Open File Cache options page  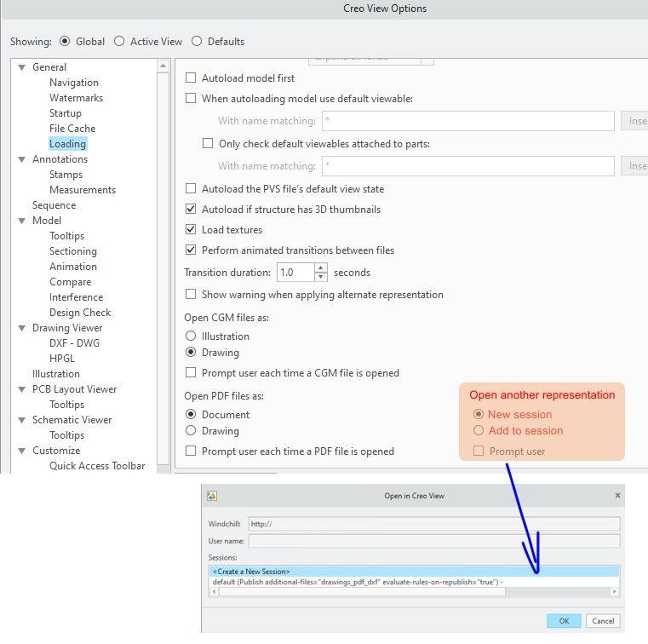coord(72,129)
